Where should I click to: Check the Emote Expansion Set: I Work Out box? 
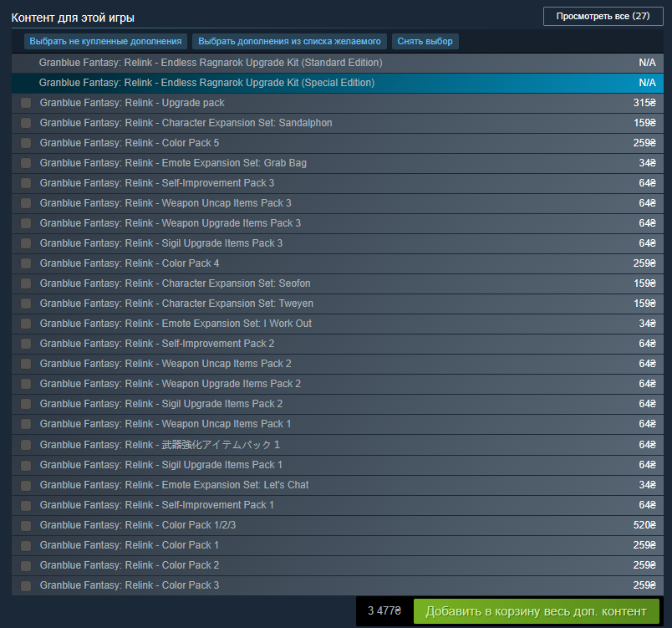(26, 324)
